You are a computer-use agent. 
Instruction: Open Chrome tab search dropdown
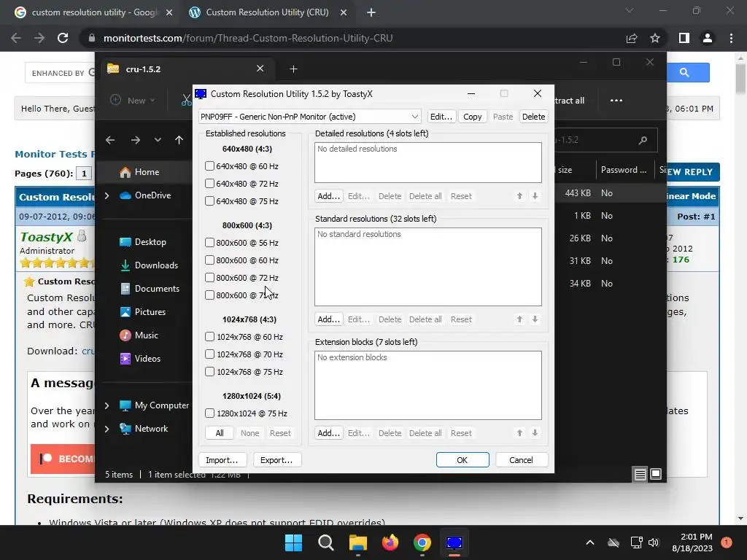(x=630, y=10)
